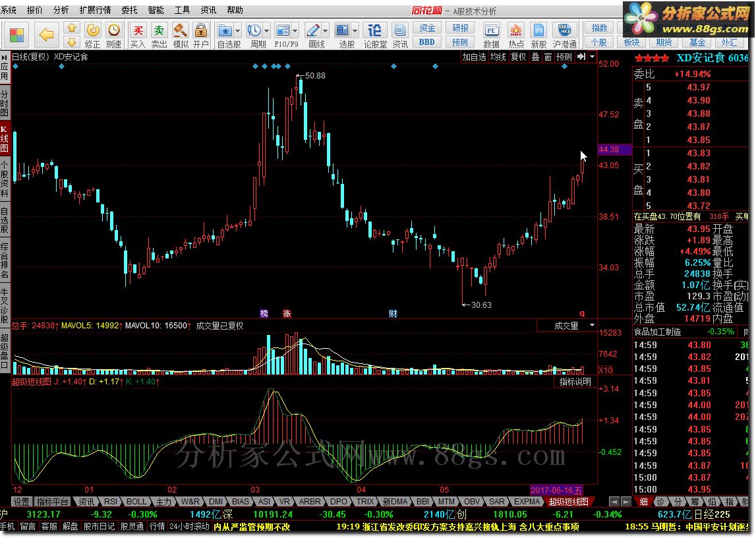Select the 画线 drawing pencil tool

pos(312,31)
